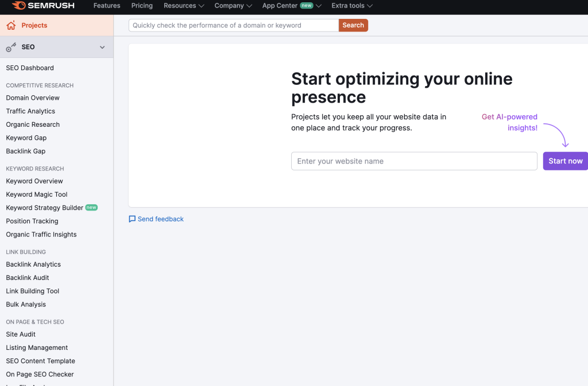Click the feedback speech bubble icon
588x386 pixels.
tap(133, 219)
